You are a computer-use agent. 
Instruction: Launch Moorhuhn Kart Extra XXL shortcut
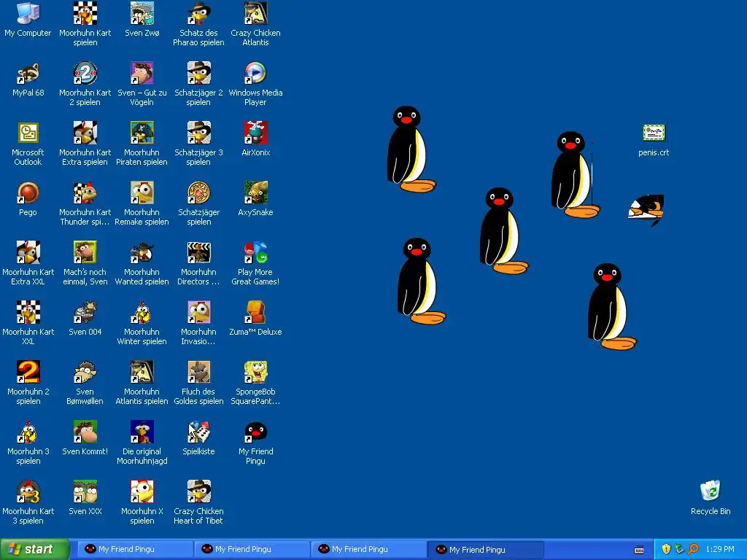pyautogui.click(x=28, y=252)
